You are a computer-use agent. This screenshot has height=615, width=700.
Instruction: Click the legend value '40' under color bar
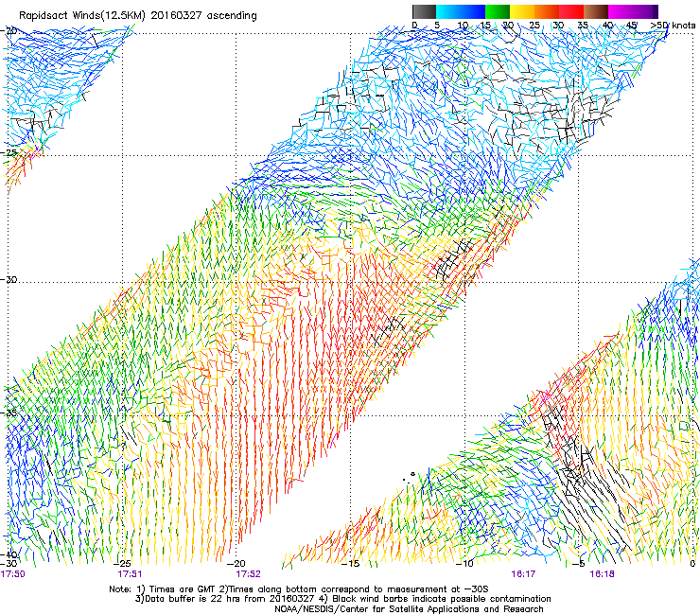607,26
